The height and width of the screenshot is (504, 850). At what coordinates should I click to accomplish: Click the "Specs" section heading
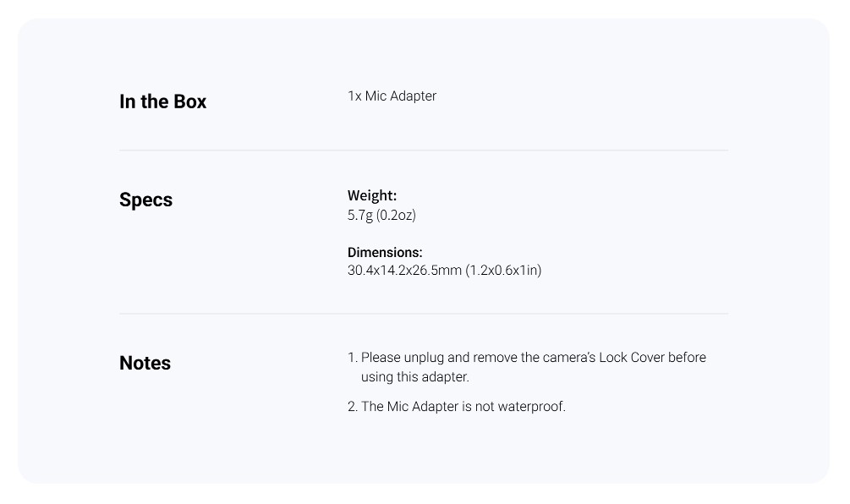pos(145,200)
